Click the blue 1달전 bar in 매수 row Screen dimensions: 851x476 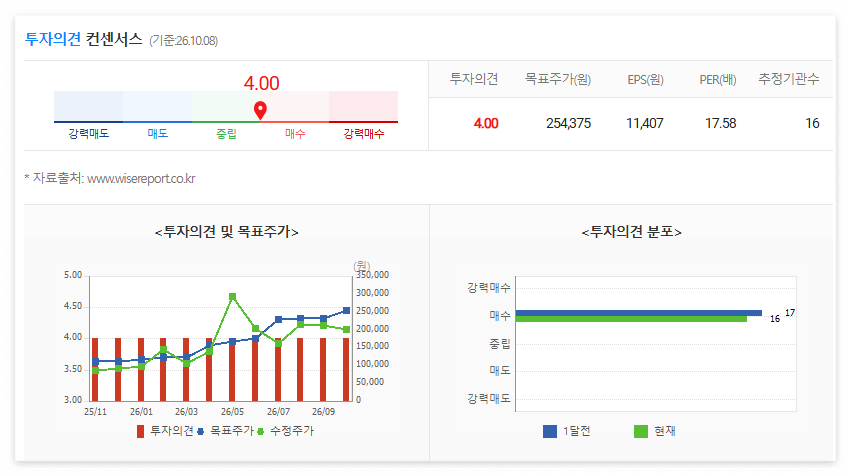coord(639,313)
